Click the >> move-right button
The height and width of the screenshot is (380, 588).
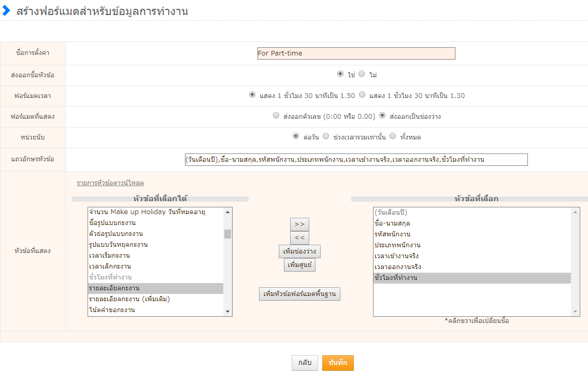(x=299, y=224)
